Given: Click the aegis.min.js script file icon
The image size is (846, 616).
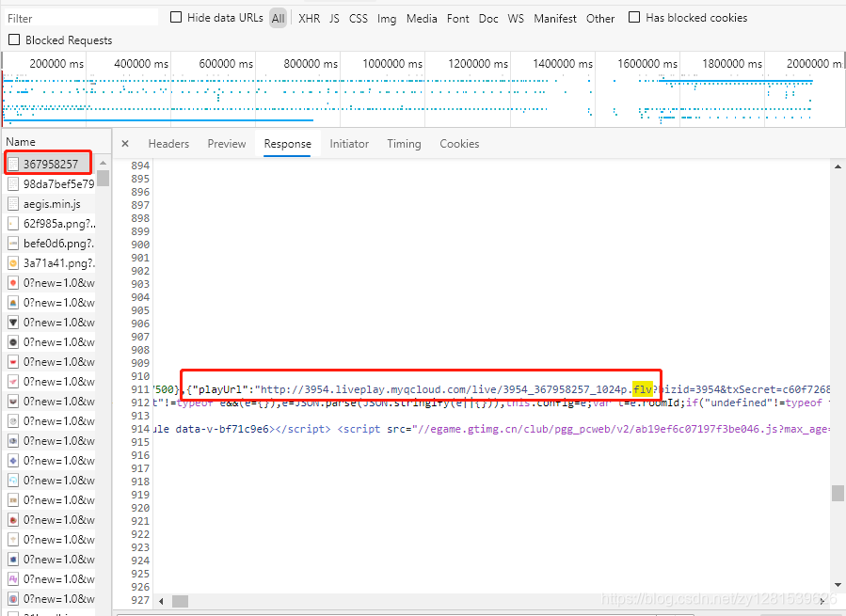Looking at the screenshot, I should 13,204.
